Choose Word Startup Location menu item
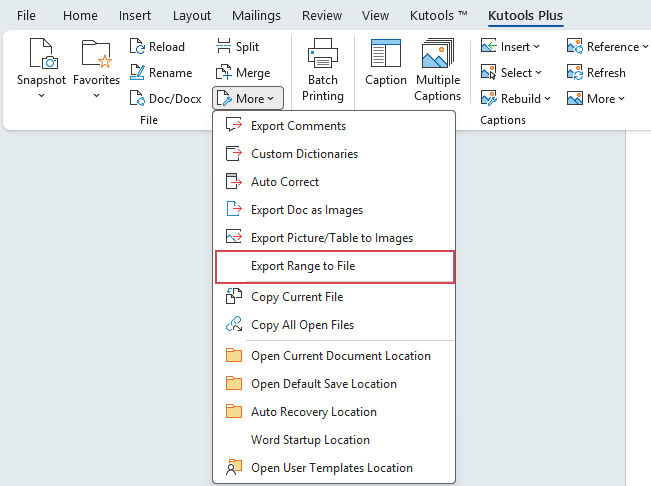This screenshot has height=486, width=651. coord(334,440)
